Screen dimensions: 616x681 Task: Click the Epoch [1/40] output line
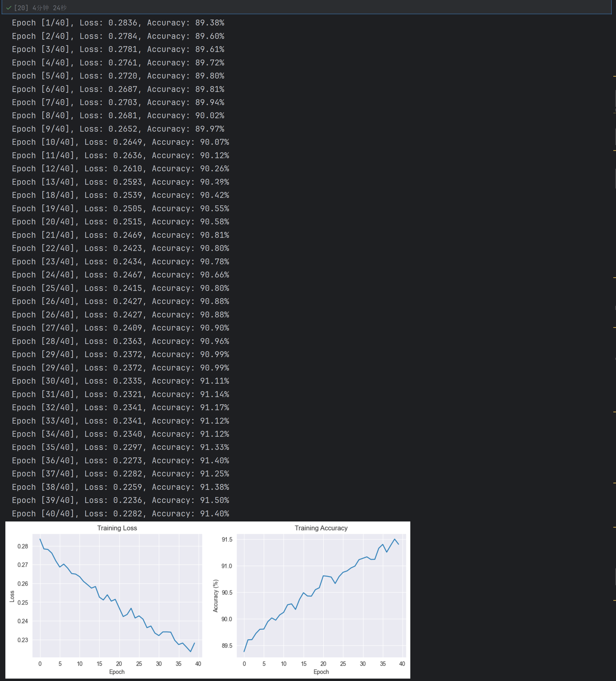[x=118, y=23]
